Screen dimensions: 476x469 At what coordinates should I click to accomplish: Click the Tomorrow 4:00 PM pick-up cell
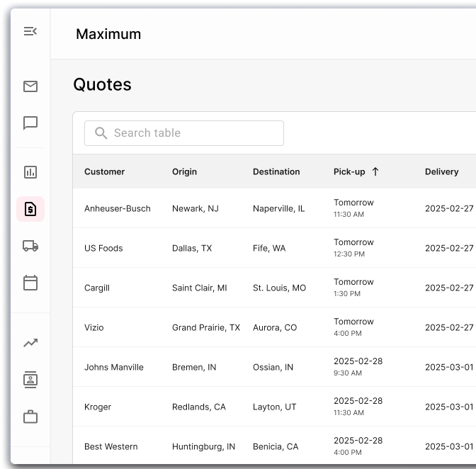pos(353,327)
